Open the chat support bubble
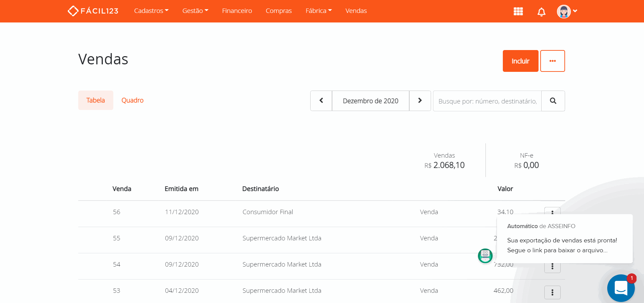The image size is (644, 303). tap(621, 288)
